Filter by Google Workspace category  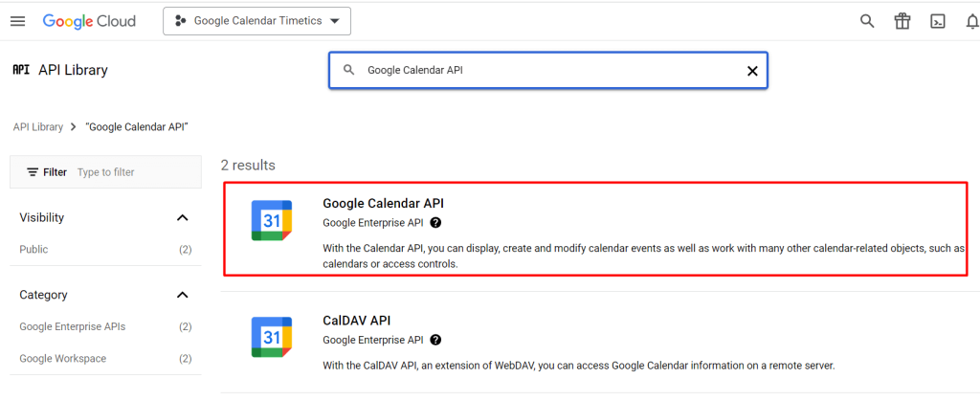pyautogui.click(x=63, y=359)
